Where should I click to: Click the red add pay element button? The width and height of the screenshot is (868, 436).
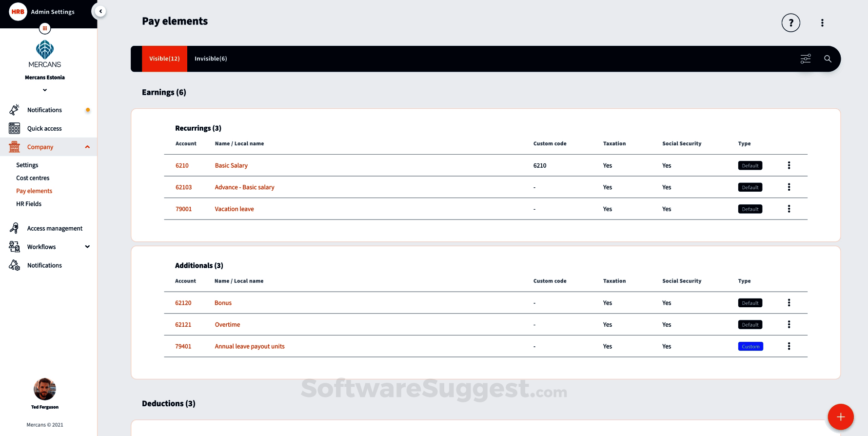pyautogui.click(x=840, y=417)
